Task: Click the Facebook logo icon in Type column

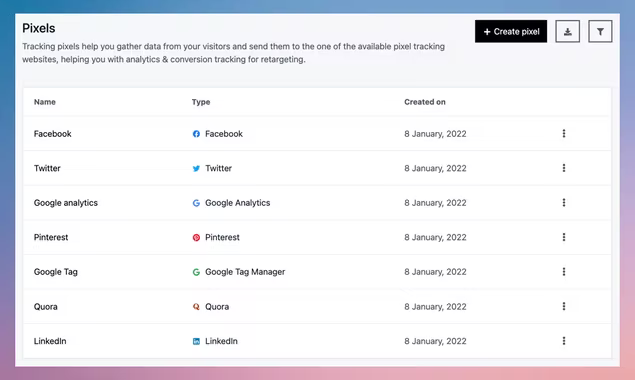Action: (x=196, y=134)
